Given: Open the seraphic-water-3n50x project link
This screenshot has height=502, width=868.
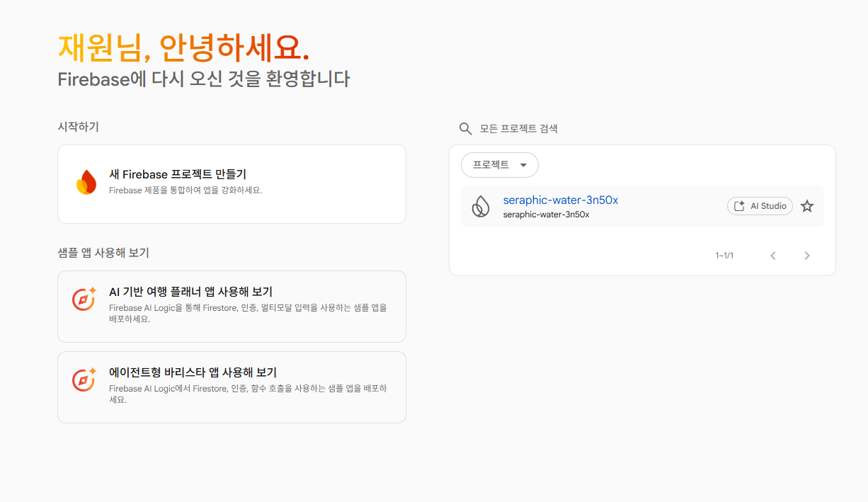Looking at the screenshot, I should tap(561, 200).
